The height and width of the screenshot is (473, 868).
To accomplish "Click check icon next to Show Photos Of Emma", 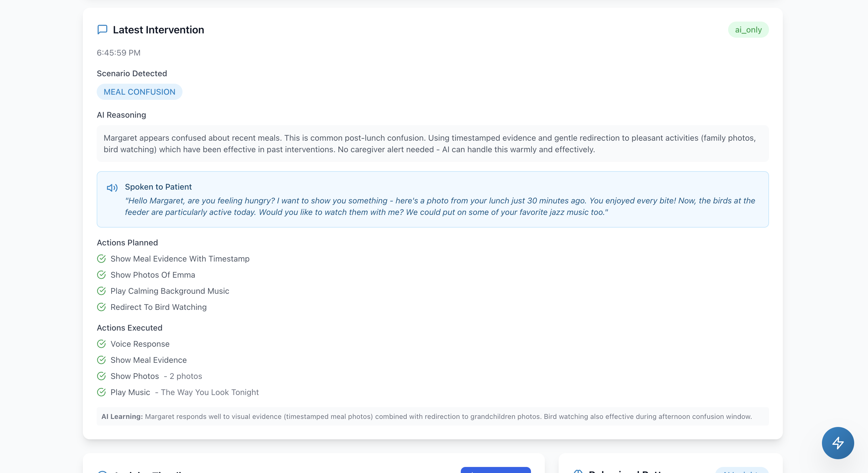I will 101,275.
